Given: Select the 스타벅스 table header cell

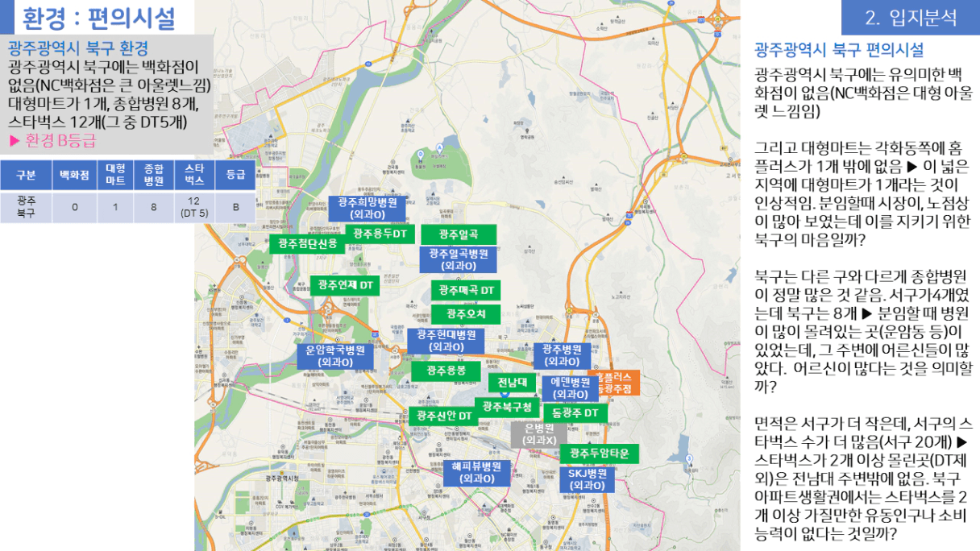Looking at the screenshot, I should pos(194,175).
